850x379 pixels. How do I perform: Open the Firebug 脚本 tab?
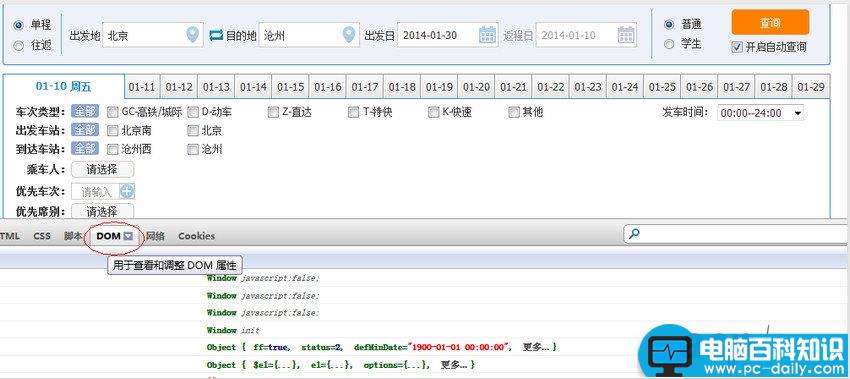[x=73, y=236]
